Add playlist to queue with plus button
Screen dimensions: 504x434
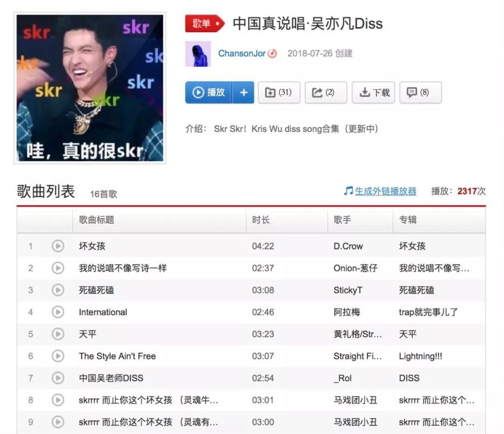coord(243,92)
